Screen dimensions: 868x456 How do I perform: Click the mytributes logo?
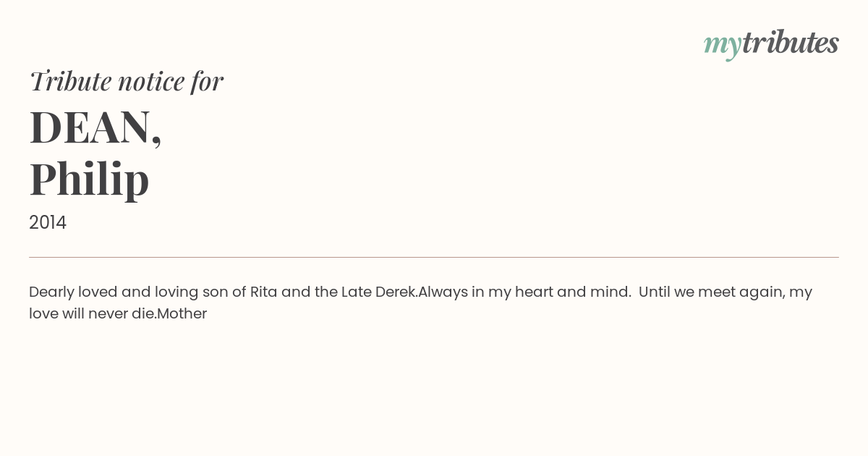pyautogui.click(x=771, y=44)
